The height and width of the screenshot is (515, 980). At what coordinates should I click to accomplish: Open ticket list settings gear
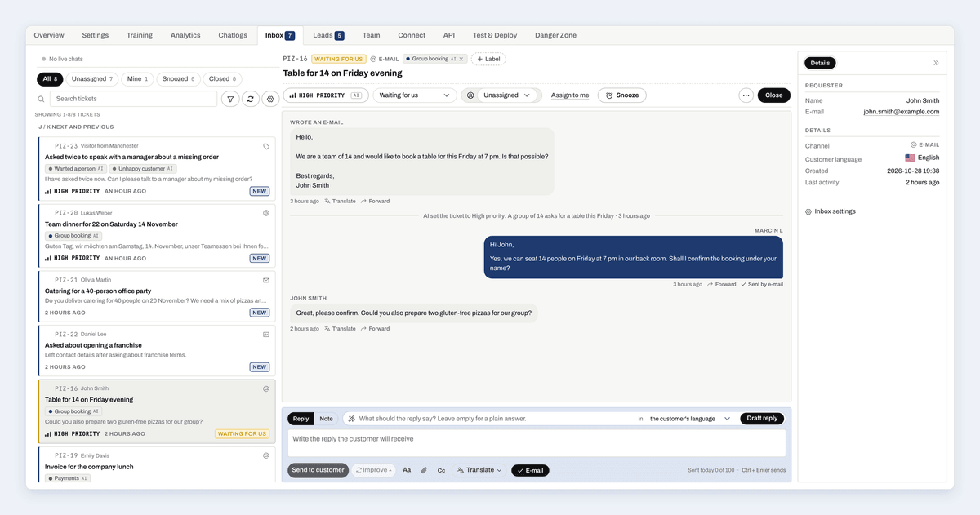click(x=270, y=99)
